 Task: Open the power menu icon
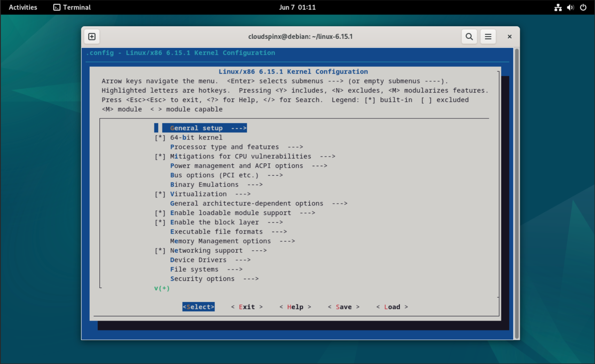[583, 7]
